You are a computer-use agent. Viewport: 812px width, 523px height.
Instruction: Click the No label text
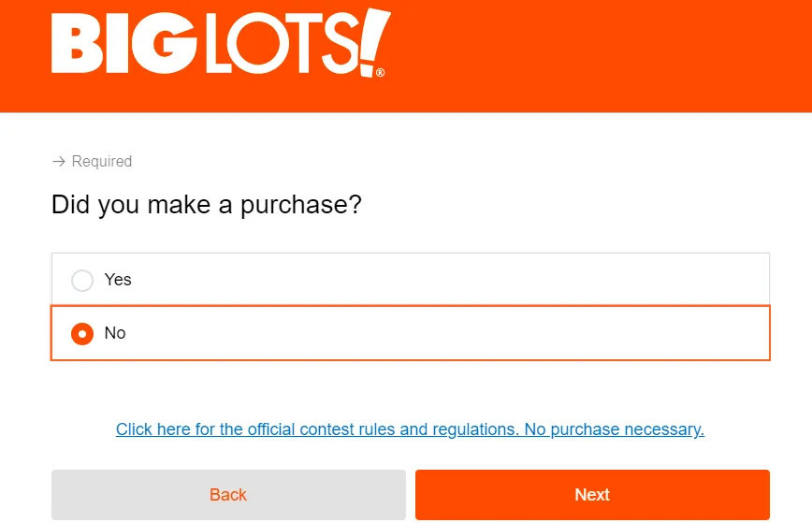pyautogui.click(x=115, y=333)
